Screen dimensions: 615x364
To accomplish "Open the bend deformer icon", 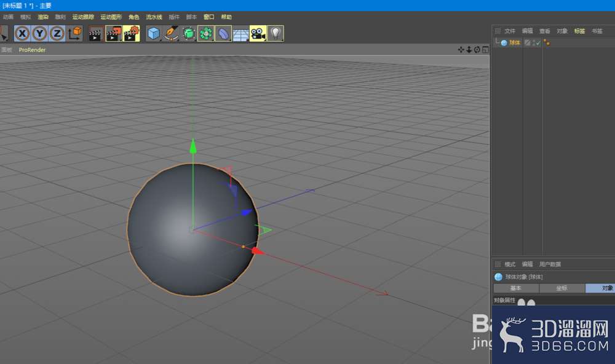I will [x=223, y=34].
